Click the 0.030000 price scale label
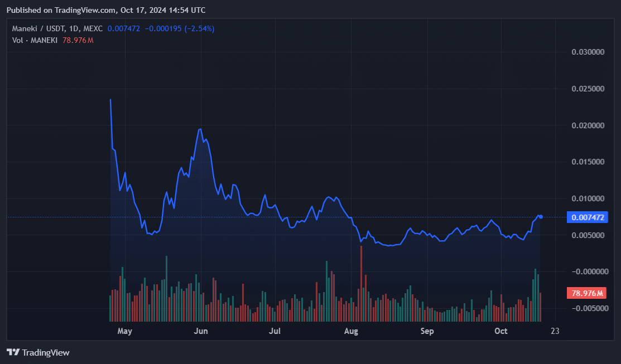Screen dimensions: 621x364 point(588,52)
